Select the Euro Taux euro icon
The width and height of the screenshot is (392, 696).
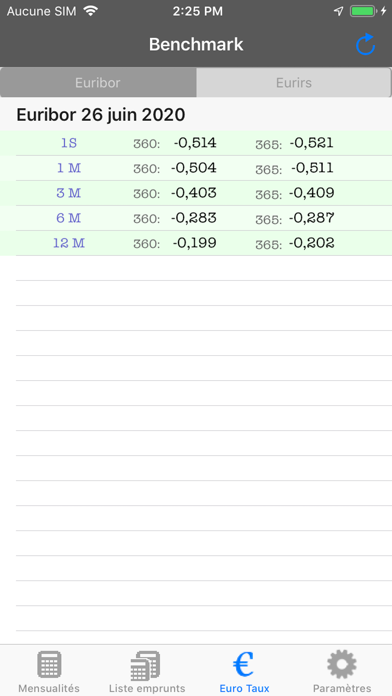[x=244, y=664]
